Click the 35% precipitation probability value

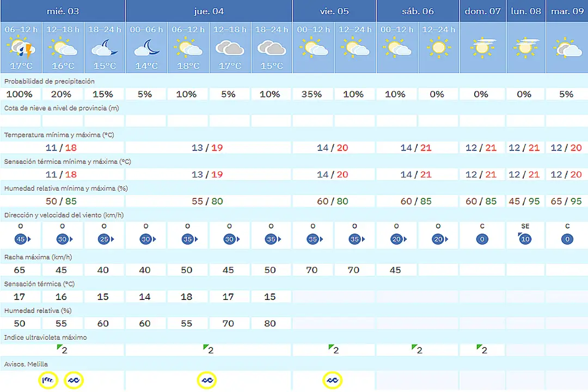311,94
